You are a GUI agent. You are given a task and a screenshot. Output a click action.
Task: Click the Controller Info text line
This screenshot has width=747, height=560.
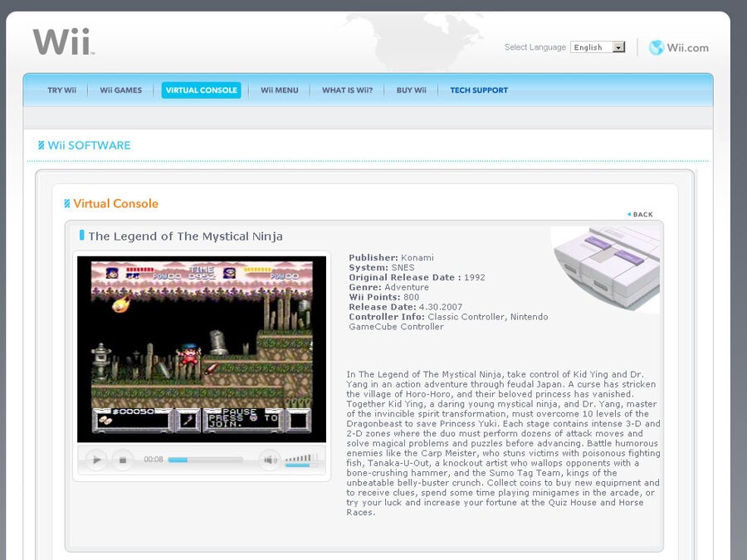coord(448,321)
